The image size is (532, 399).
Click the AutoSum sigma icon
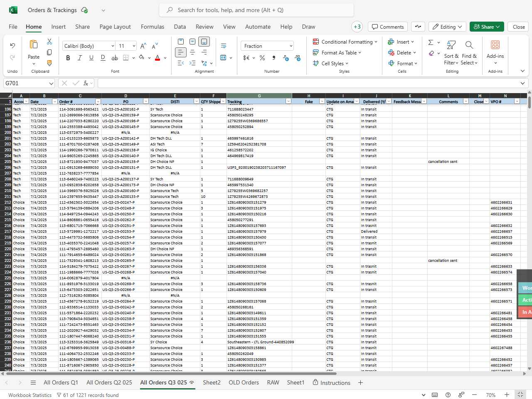(x=431, y=42)
